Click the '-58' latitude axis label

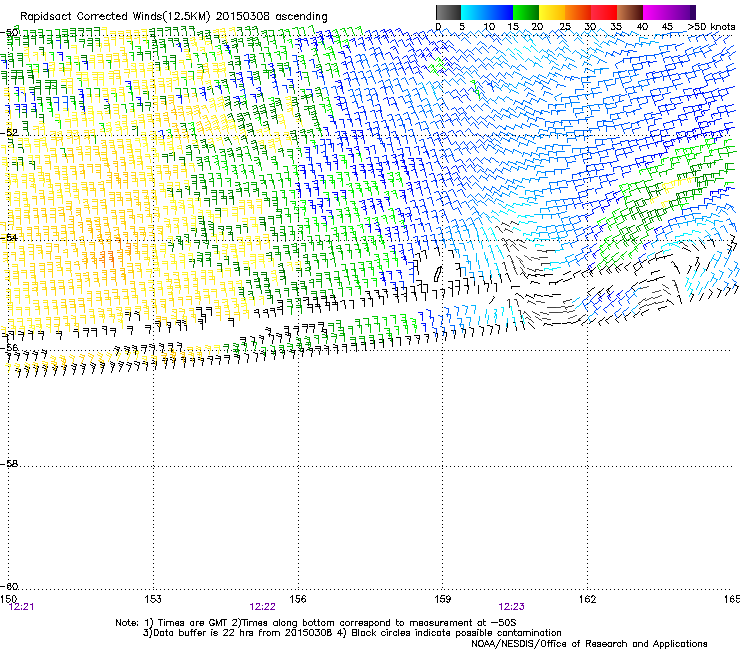[9, 464]
